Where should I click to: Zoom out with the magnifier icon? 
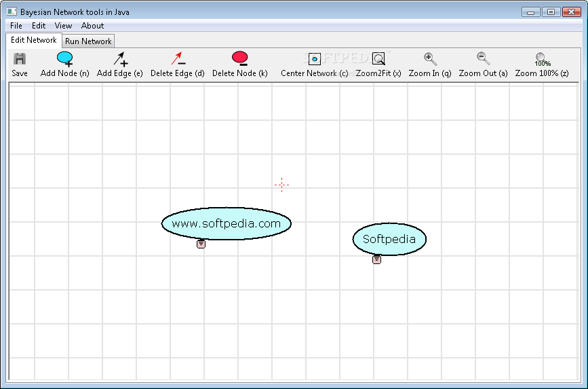click(483, 58)
